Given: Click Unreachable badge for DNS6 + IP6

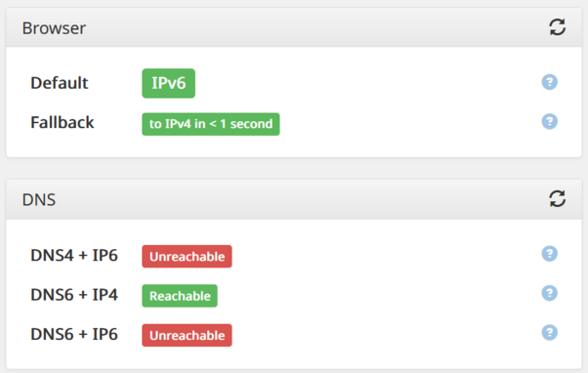Looking at the screenshot, I should tap(187, 335).
